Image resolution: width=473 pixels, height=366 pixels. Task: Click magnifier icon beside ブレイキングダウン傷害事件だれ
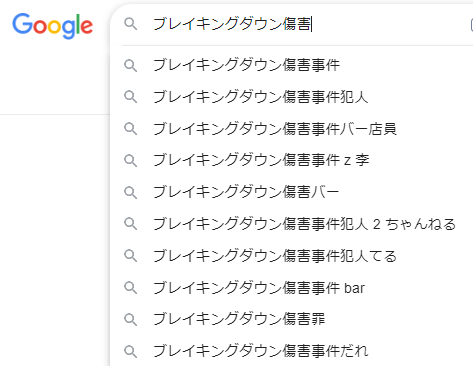click(x=130, y=351)
